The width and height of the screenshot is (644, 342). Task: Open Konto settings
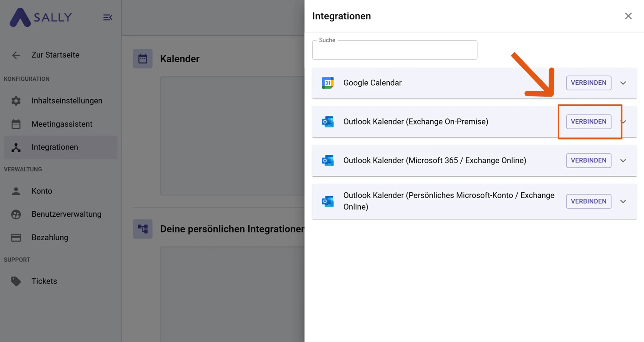[x=42, y=191]
